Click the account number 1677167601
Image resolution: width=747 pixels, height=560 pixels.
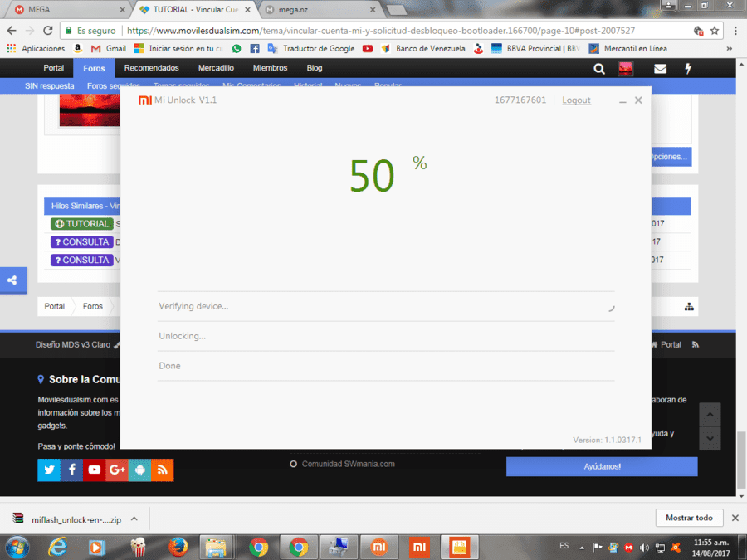(x=520, y=100)
